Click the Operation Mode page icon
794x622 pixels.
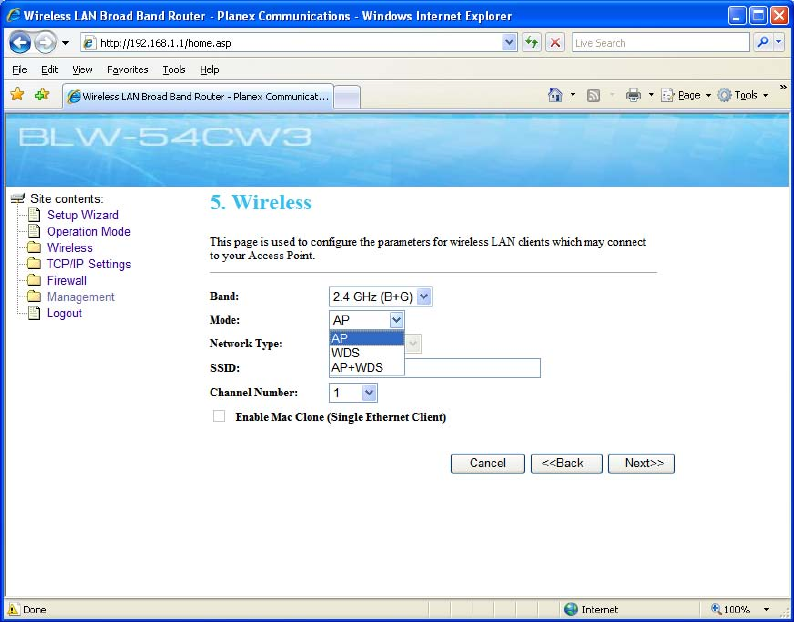33,231
